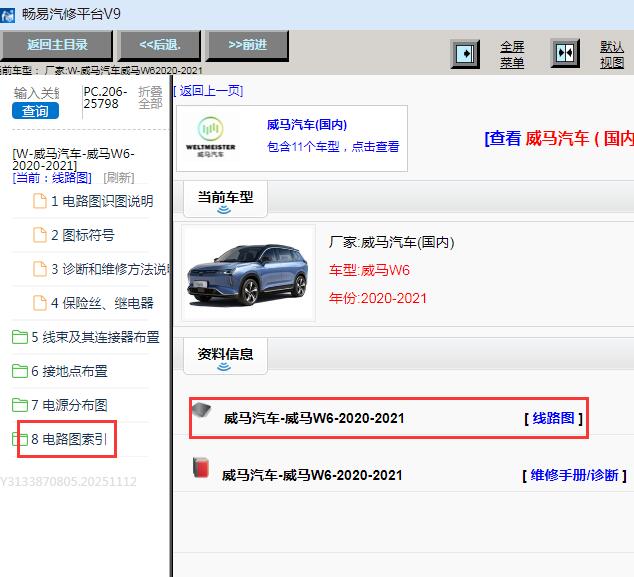The width and height of the screenshot is (634, 577).
Task: Click the [返回上一页] link
Action: point(208,91)
